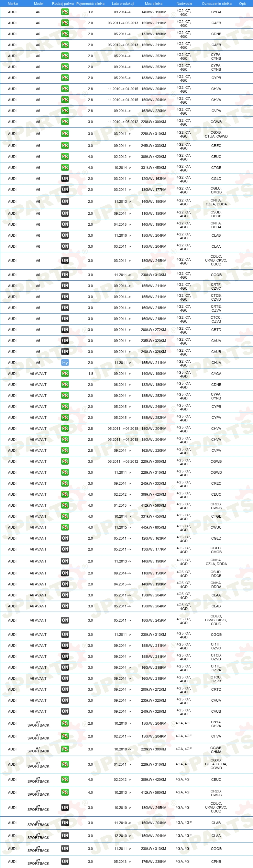Select the engine code CWUC
Screen dimensions: 253x868
point(216,527)
